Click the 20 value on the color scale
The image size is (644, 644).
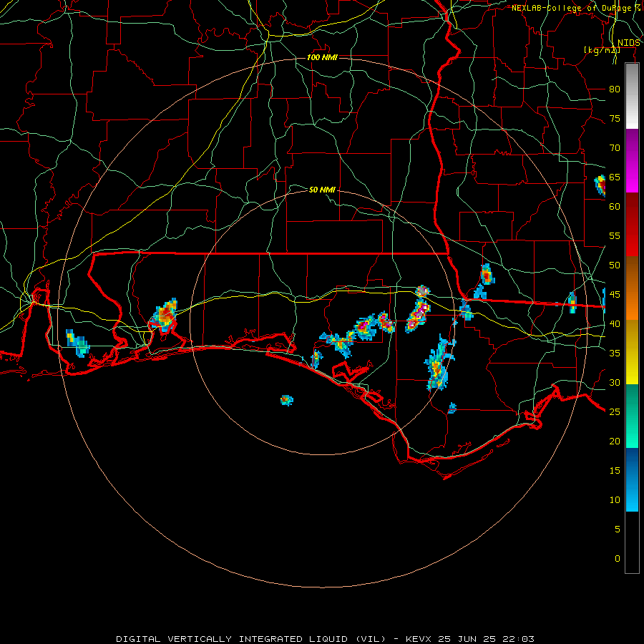[615, 441]
